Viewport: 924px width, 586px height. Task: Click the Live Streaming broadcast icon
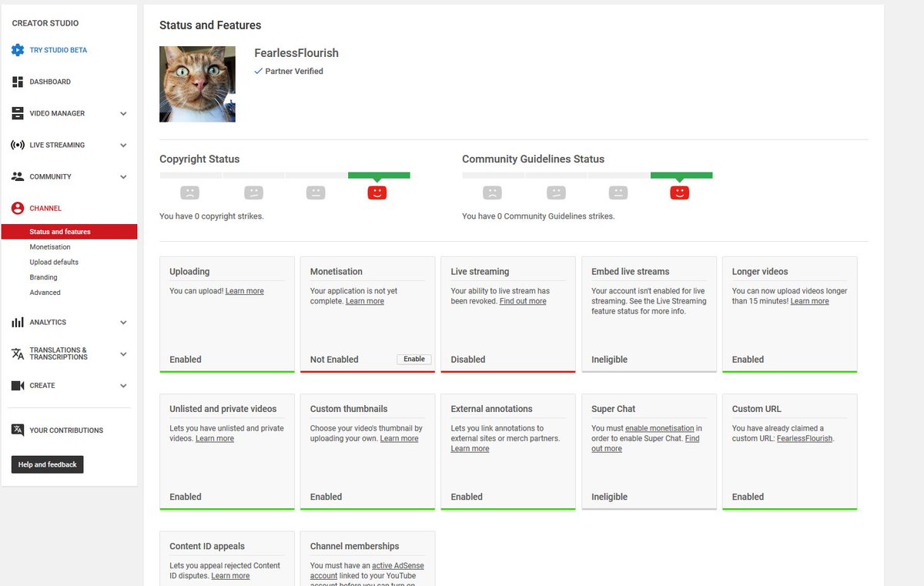click(x=18, y=145)
